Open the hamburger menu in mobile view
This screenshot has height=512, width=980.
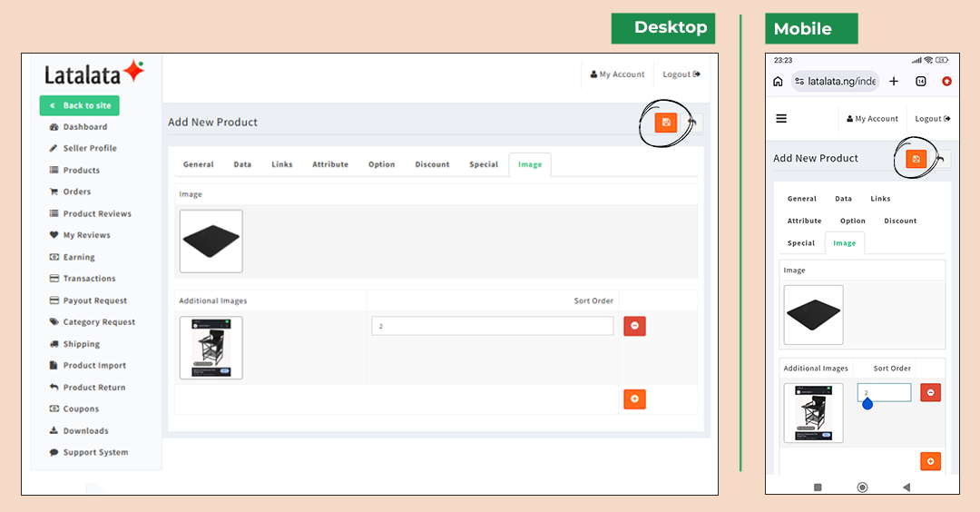point(781,118)
